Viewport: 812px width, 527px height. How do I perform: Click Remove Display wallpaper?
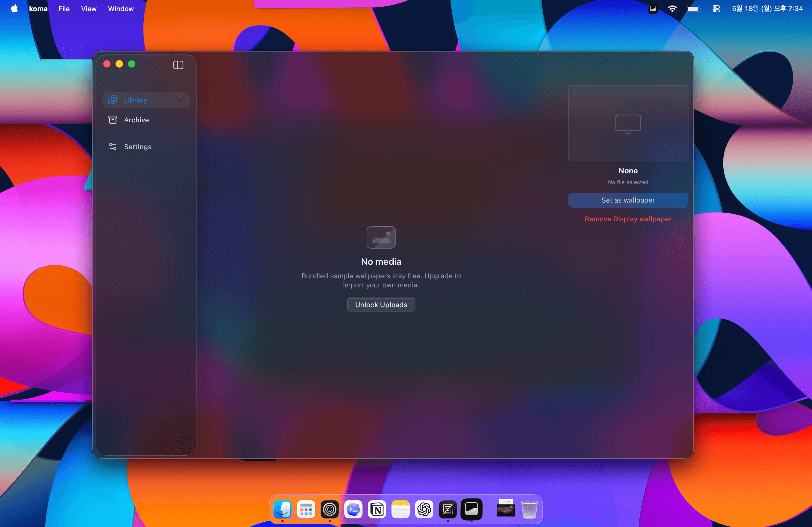628,219
